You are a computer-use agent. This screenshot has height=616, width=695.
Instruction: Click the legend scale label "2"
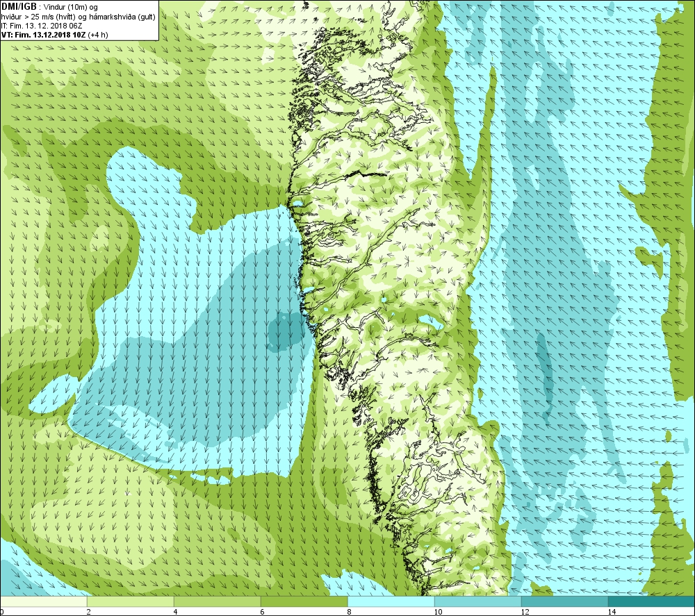pos(89,612)
